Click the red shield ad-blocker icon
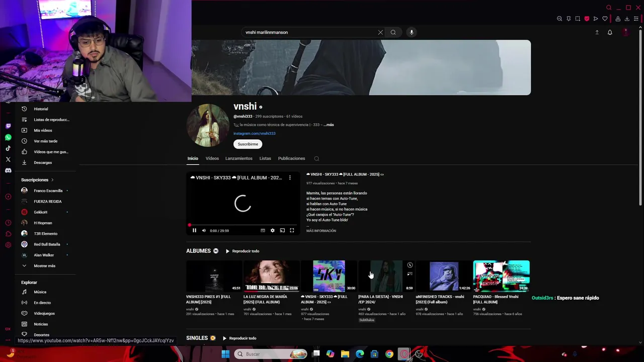644x362 pixels. click(x=587, y=19)
